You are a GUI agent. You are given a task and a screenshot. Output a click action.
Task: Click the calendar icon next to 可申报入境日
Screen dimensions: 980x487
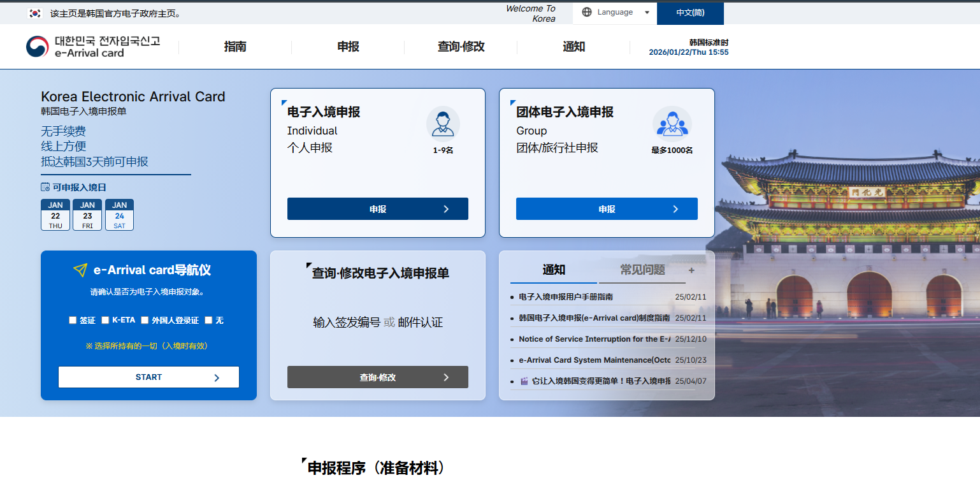tap(46, 187)
